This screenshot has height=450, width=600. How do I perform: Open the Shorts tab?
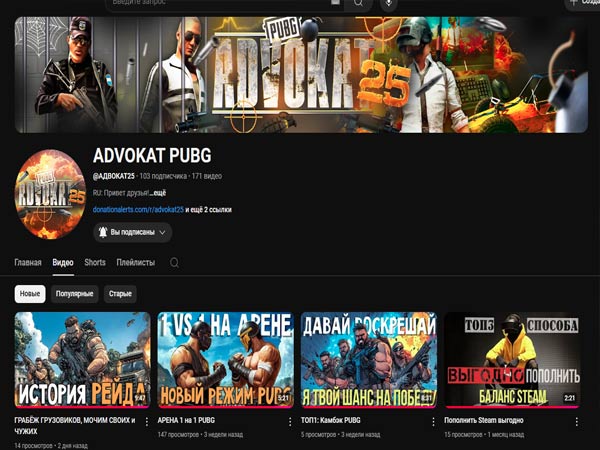point(95,263)
